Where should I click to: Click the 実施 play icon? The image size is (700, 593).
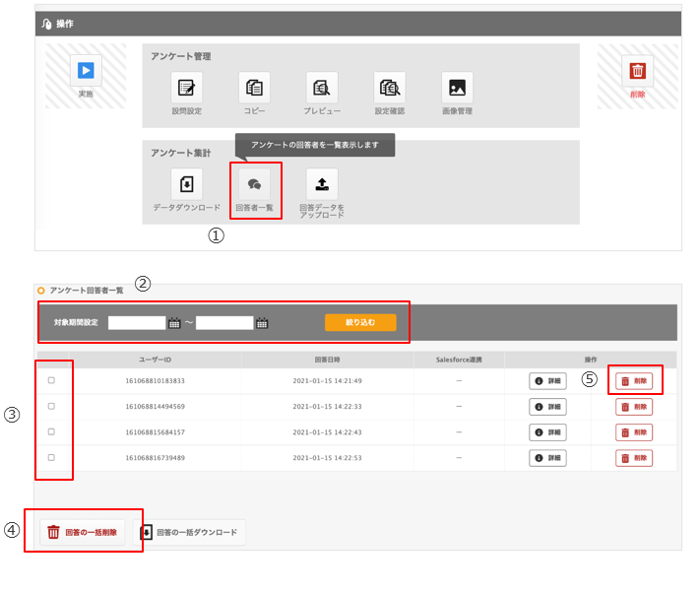click(x=86, y=71)
